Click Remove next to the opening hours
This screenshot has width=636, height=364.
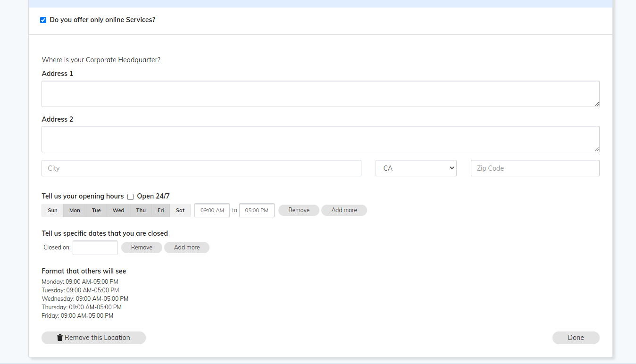point(298,210)
